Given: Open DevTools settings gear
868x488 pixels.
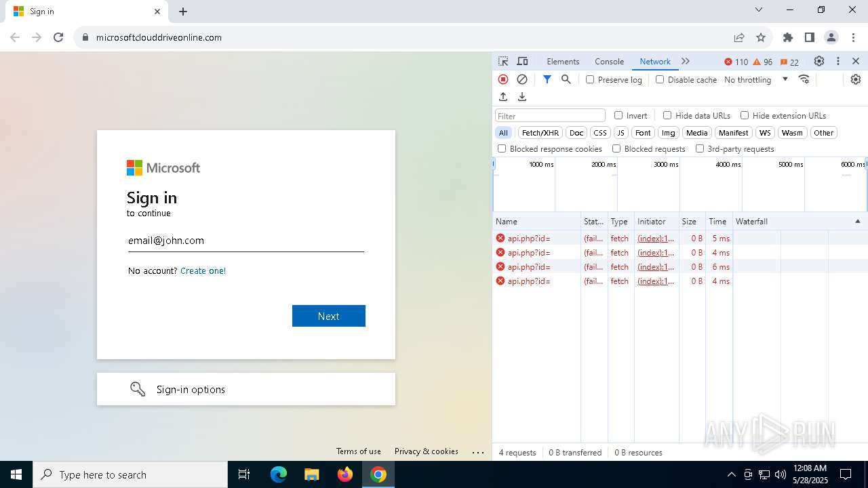Looking at the screenshot, I should tap(819, 61).
